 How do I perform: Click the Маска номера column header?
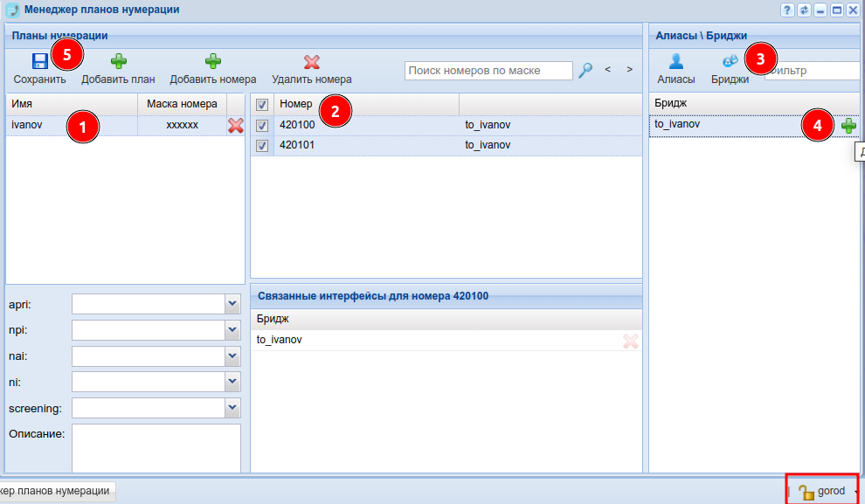coord(182,104)
